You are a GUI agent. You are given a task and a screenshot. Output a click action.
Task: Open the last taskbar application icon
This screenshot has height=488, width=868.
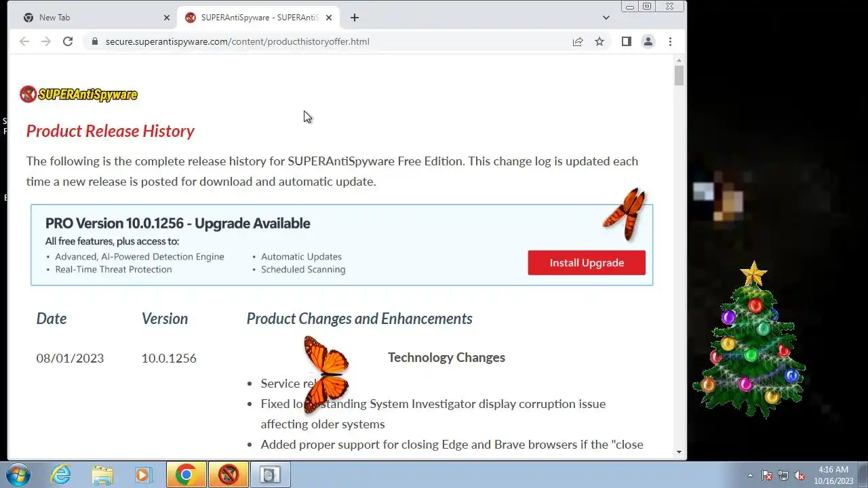click(x=271, y=474)
